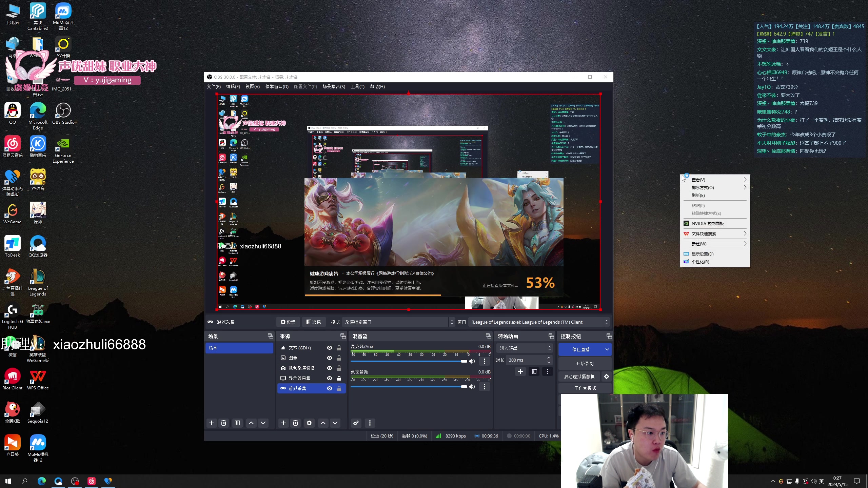Image resolution: width=868 pixels, height=488 pixels.
Task: Open the 编辑(E) menu
Action: point(233,86)
